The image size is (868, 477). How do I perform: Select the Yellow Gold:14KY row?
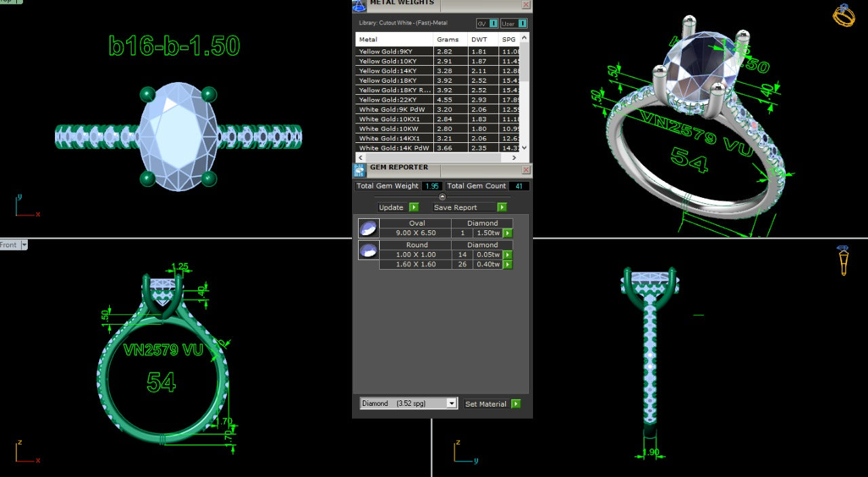coord(438,70)
